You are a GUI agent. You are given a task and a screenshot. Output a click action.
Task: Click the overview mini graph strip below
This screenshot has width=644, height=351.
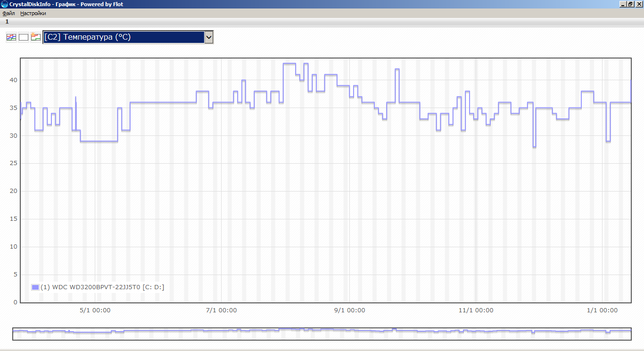(x=322, y=334)
